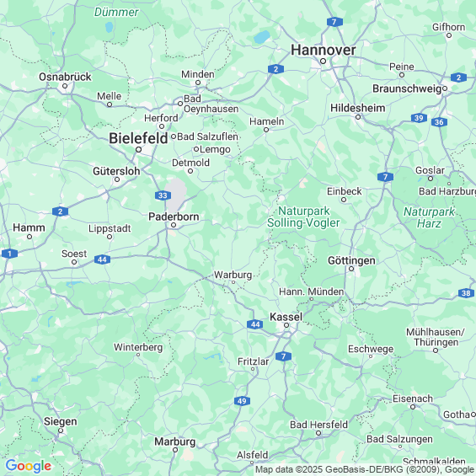Screen dimensions: 476x476
Task: Click the A39 highway shield near Hildesheim
Action: (419, 118)
